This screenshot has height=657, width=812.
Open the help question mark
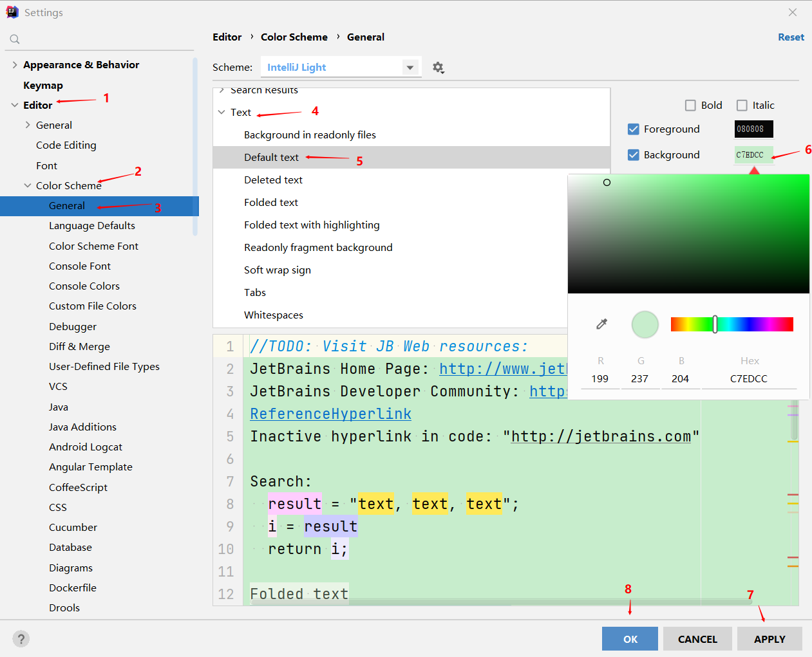[21, 639]
